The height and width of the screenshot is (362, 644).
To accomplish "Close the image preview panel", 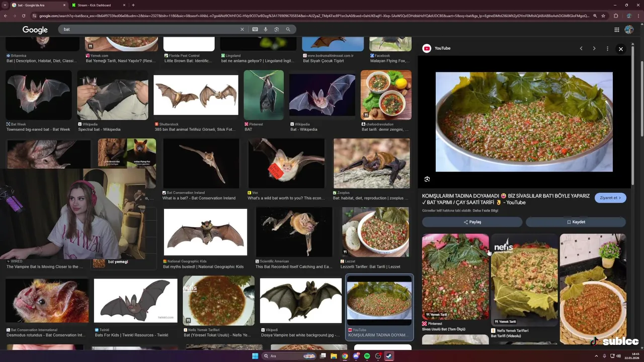I will (621, 49).
